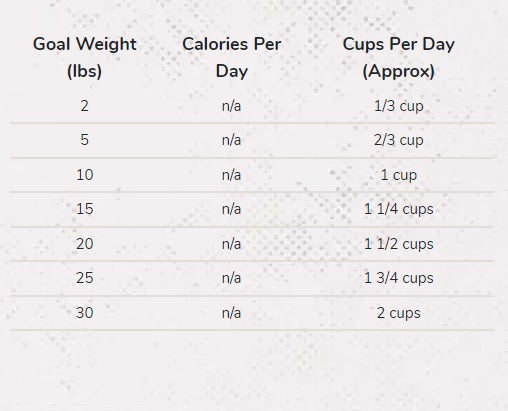The height and width of the screenshot is (411, 508).
Task: Click the 2 cups cell
Action: 399,313
